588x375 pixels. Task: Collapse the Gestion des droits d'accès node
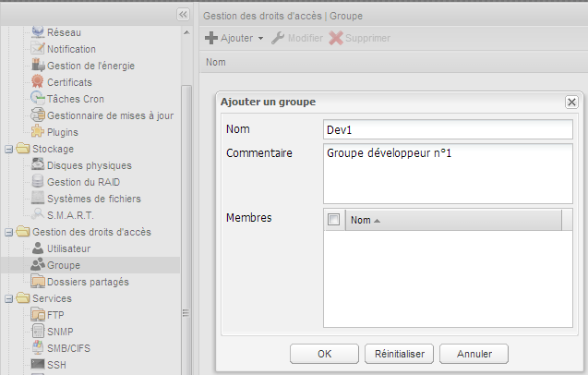point(8,232)
